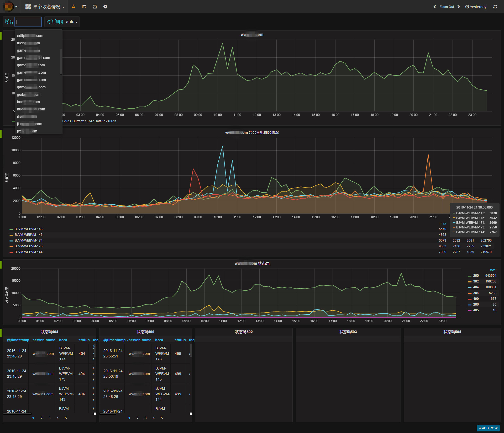Screen dimensions: 504x433
Task: Click the refresh dashboard icon
Action: tap(495, 7)
